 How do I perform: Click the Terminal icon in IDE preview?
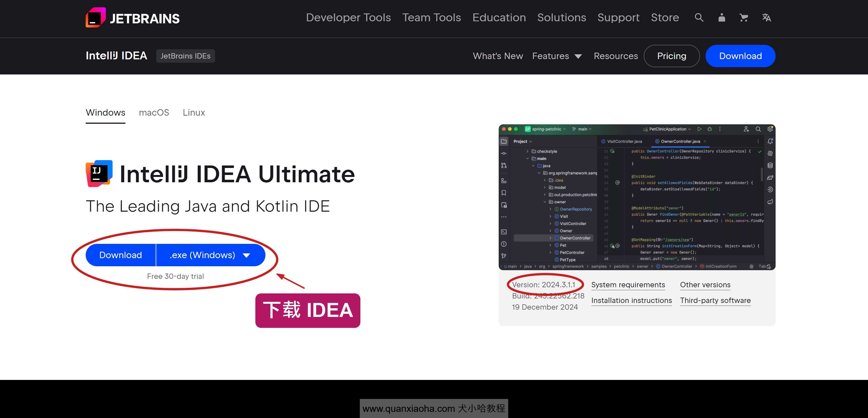click(x=504, y=232)
